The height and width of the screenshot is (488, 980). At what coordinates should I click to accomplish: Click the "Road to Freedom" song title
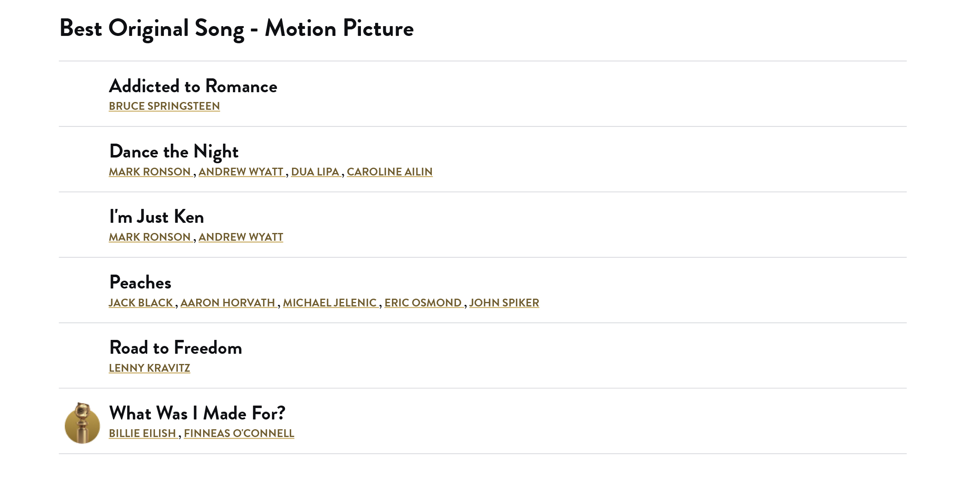click(x=176, y=348)
